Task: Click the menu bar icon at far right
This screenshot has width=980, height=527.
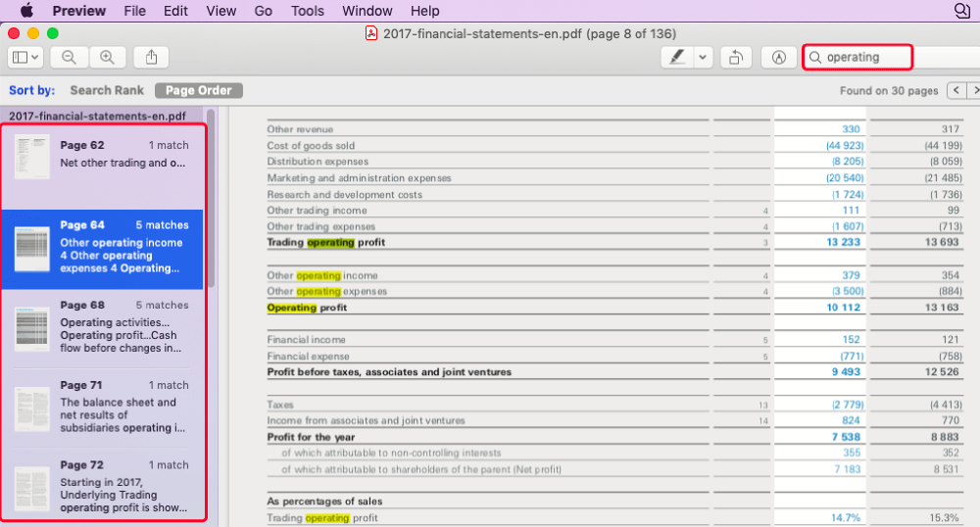Action: [x=961, y=11]
